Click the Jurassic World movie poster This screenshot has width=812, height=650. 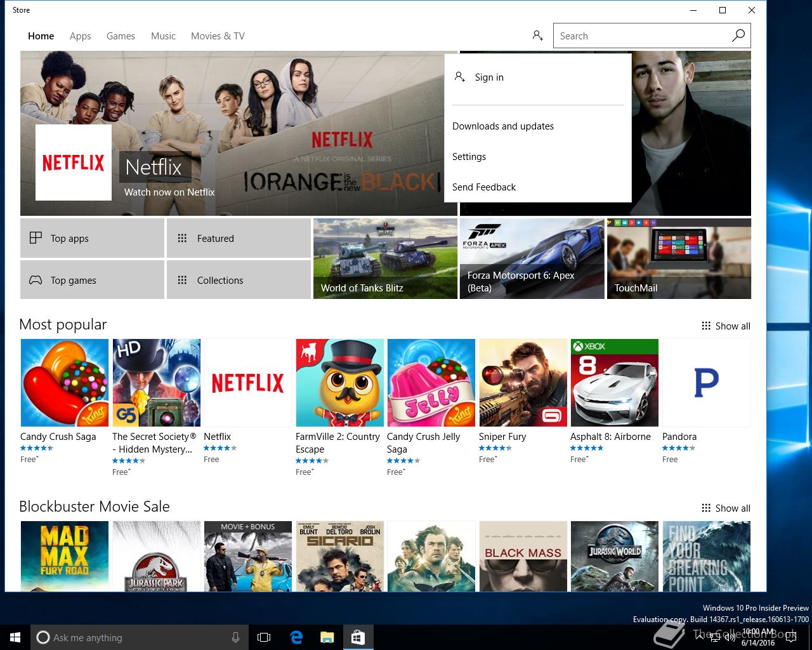pos(615,556)
